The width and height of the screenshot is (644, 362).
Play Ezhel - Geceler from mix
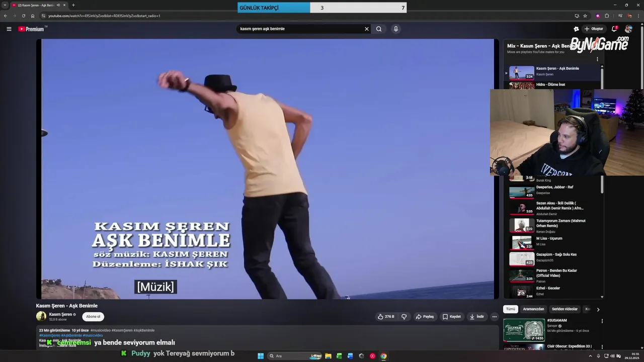[x=553, y=291]
